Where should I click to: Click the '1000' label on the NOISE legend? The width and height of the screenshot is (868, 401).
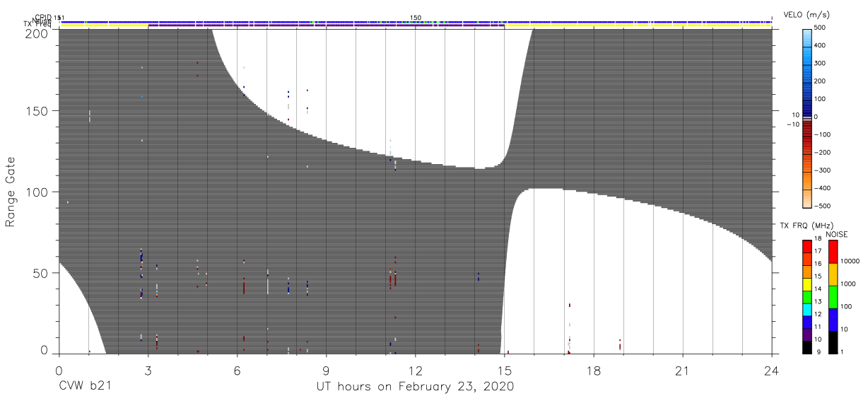point(850,282)
